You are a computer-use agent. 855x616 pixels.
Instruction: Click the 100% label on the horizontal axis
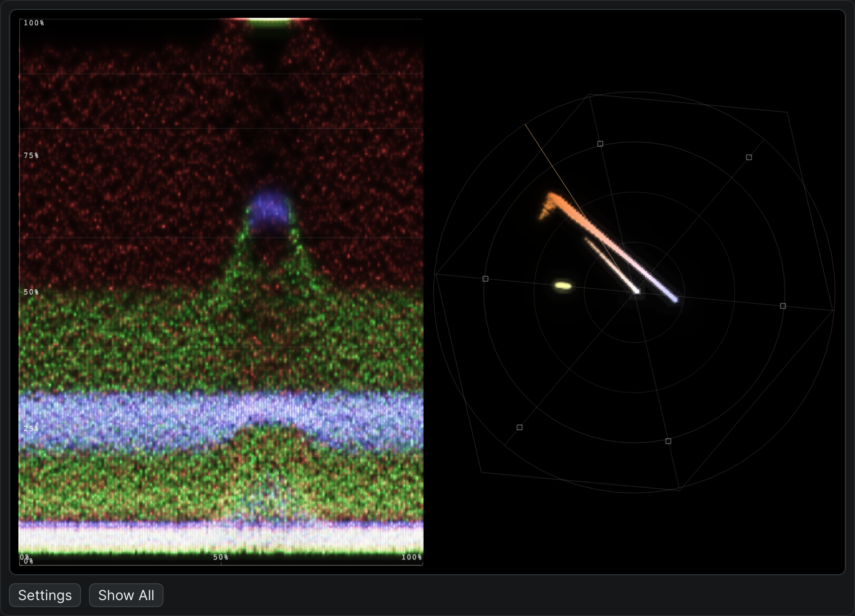pos(412,557)
